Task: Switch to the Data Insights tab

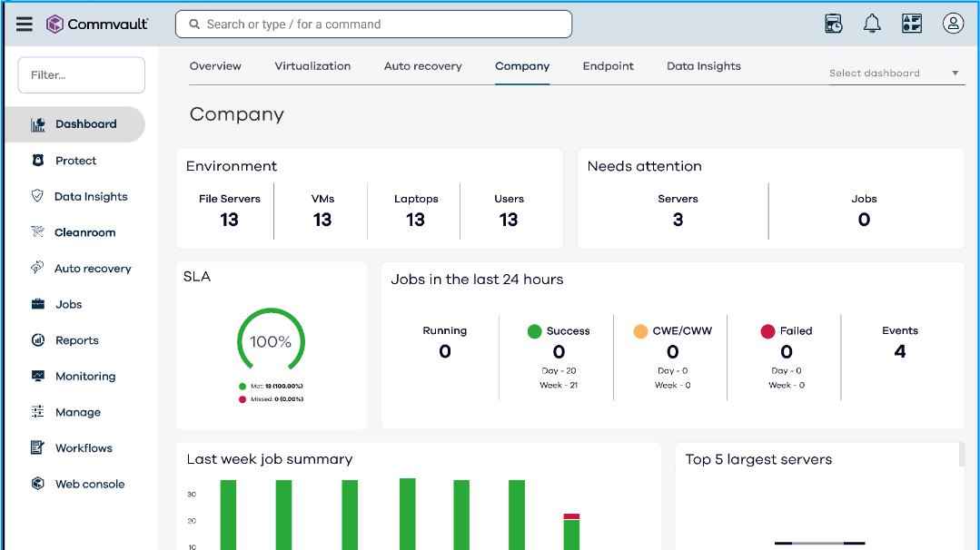Action: click(703, 66)
